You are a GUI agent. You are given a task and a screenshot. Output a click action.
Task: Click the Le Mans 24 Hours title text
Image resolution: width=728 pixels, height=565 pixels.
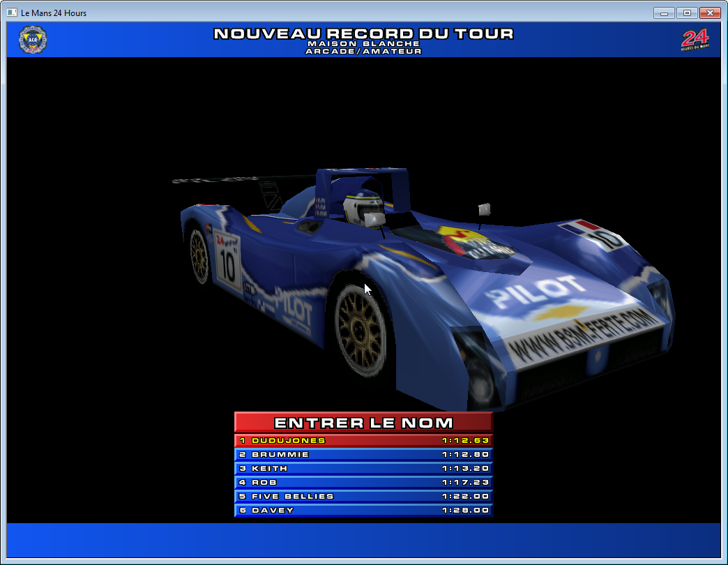(x=54, y=13)
